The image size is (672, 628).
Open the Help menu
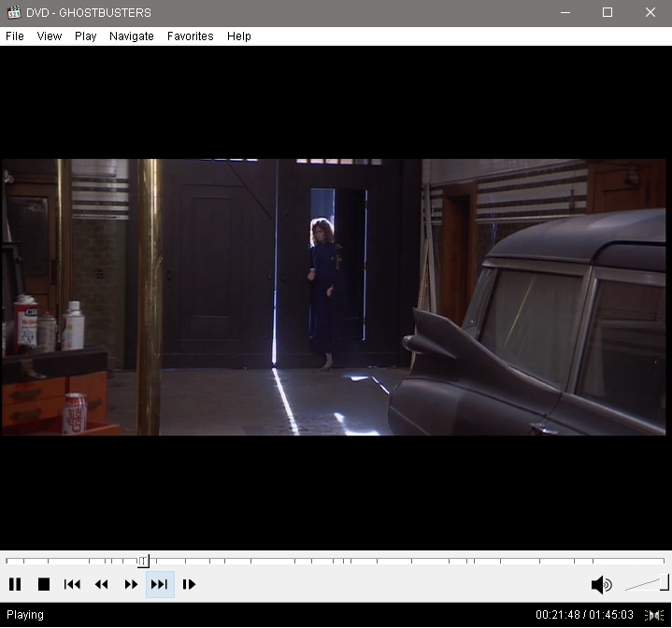(x=238, y=36)
